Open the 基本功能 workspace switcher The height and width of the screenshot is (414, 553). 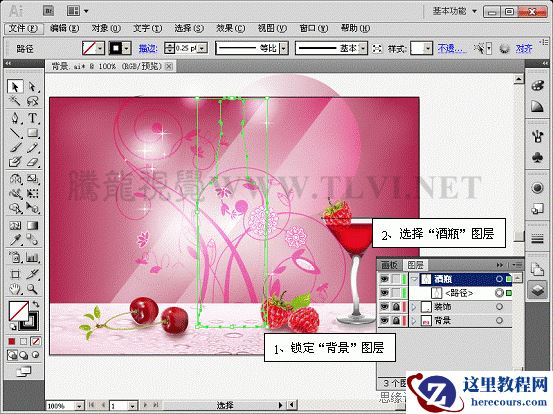455,11
